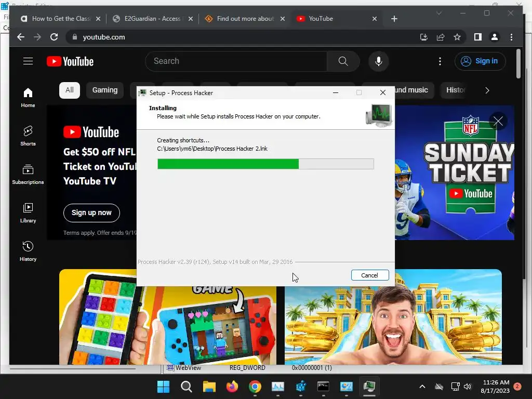Open Firefox from the taskbar
Screen dimensions: 532x399
232,387
